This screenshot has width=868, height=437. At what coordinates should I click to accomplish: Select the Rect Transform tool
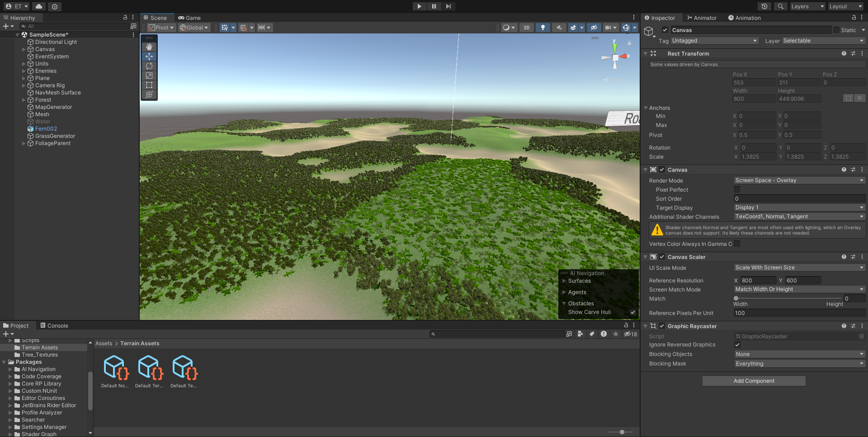(149, 85)
